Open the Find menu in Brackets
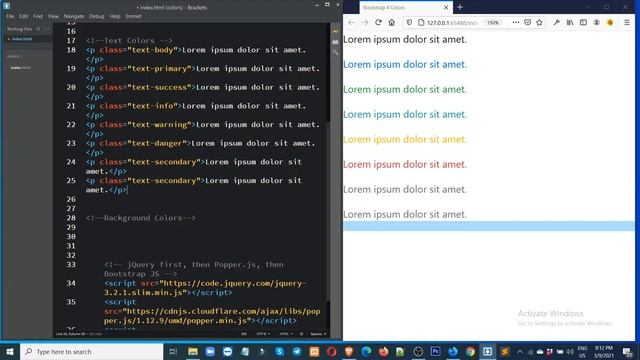The width and height of the screenshot is (640, 360). (x=38, y=16)
